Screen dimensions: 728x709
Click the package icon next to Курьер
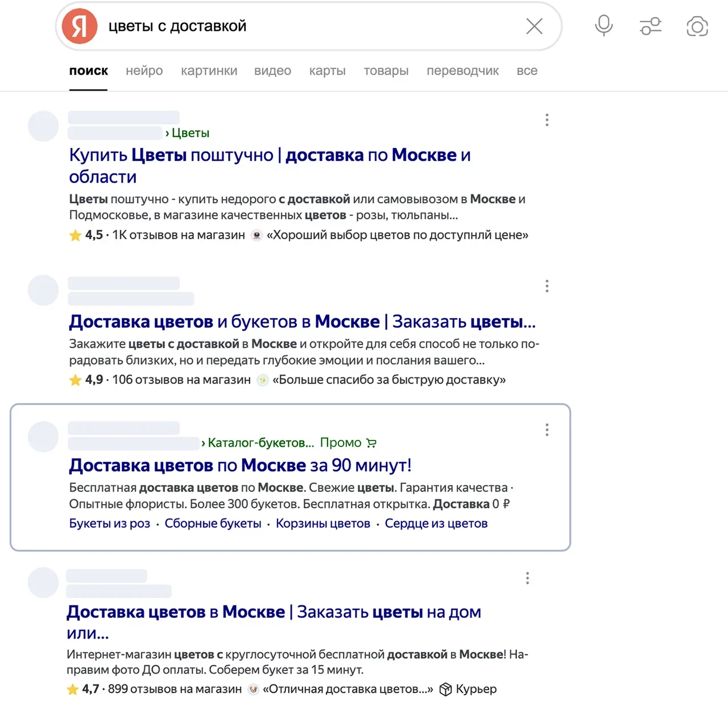[446, 689]
